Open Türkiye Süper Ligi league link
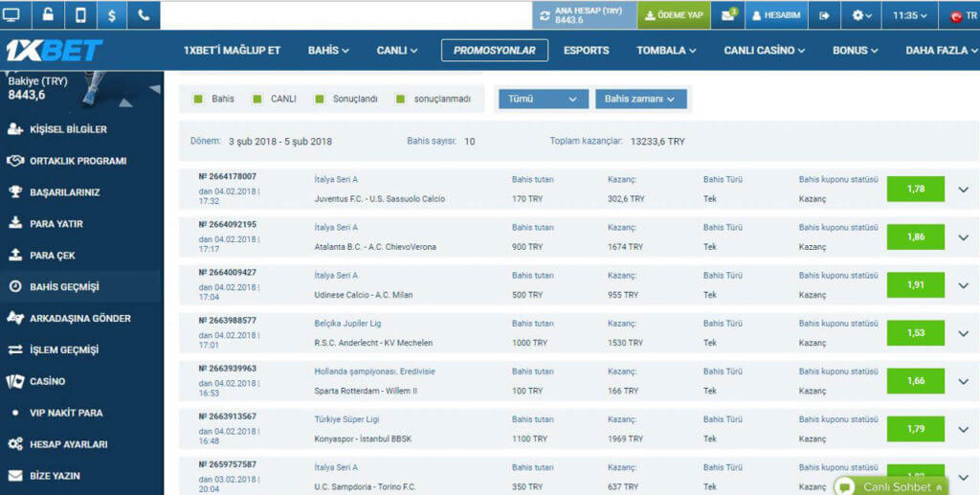 pyautogui.click(x=346, y=419)
